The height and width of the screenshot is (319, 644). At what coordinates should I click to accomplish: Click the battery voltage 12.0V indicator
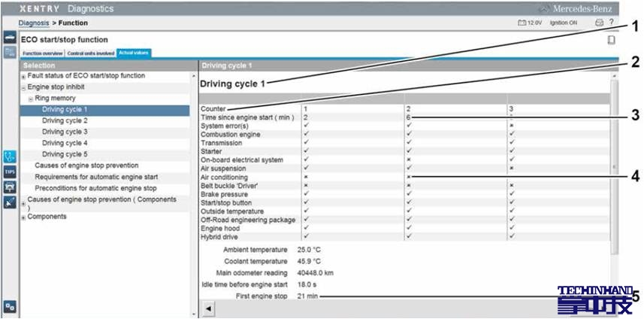pyautogui.click(x=530, y=23)
